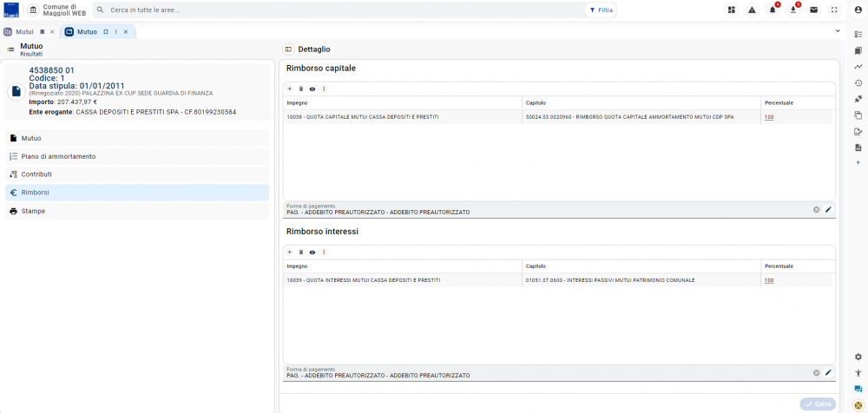Viewport: 868px width, 413px height.
Task: Select the capitolo 50024.03.0020960 cell
Action: [x=641, y=117]
